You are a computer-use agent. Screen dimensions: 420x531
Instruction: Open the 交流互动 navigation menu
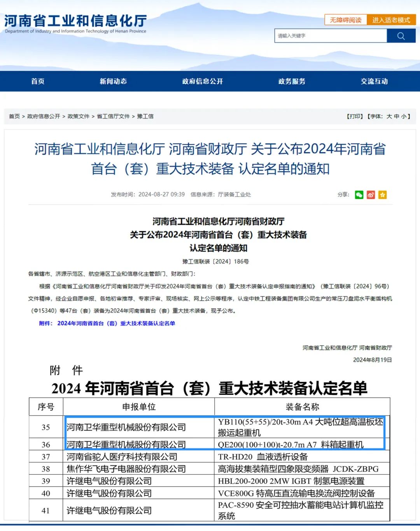tap(374, 81)
